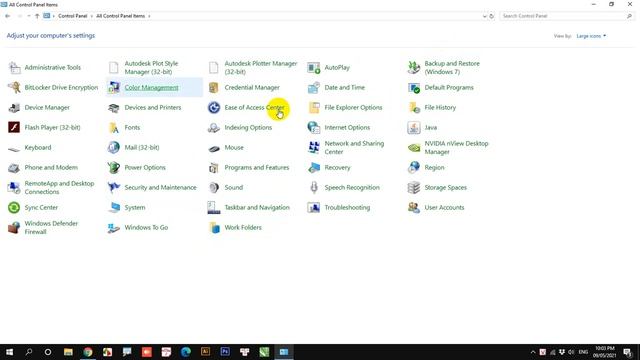Open Cortana circle on taskbar
The width and height of the screenshot is (640, 360).
click(x=48, y=352)
